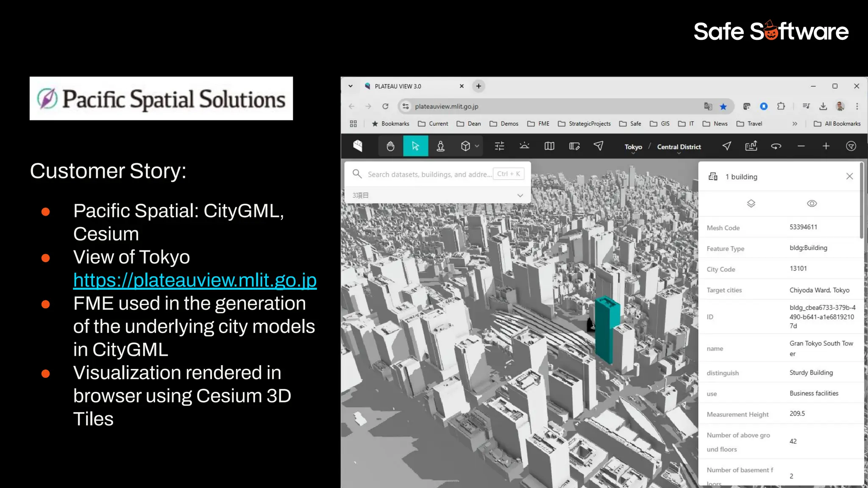Open the StrategicProjects bookmarks folder

point(584,124)
